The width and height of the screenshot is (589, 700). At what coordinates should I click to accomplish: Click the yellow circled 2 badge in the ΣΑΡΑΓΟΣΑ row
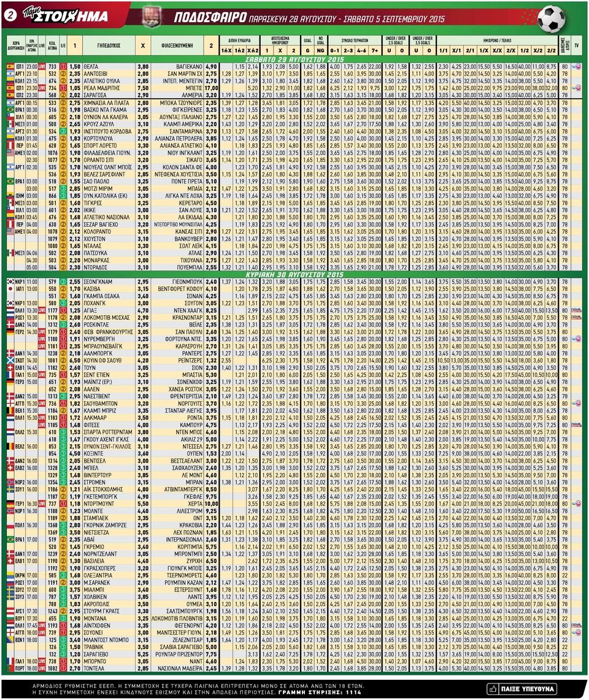point(63,95)
